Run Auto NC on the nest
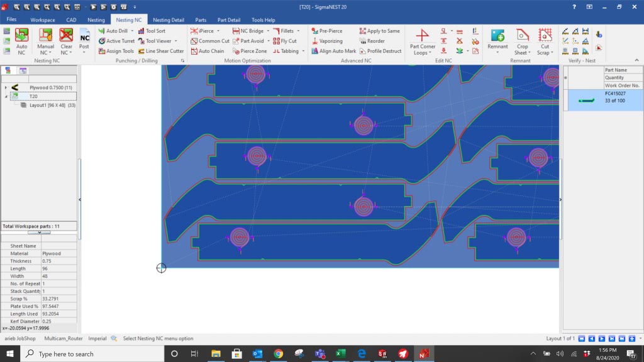The width and height of the screenshot is (644, 362). 21,41
